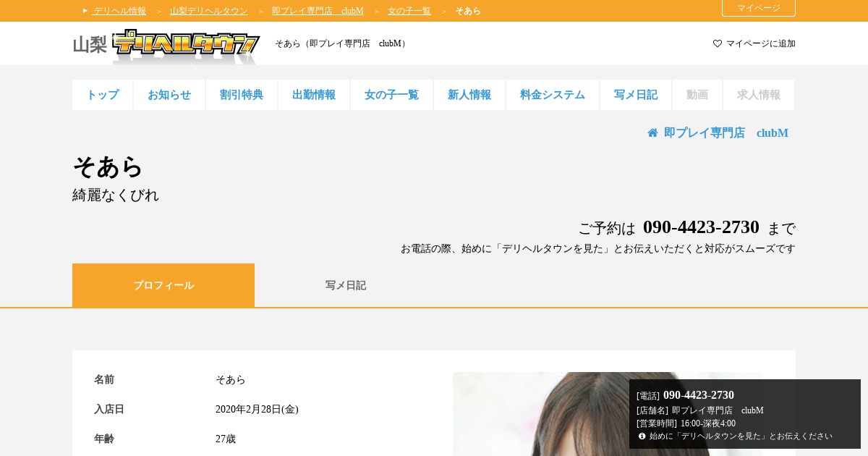Click the profile photo thumbnail
The height and width of the screenshot is (456, 868).
tap(608, 414)
